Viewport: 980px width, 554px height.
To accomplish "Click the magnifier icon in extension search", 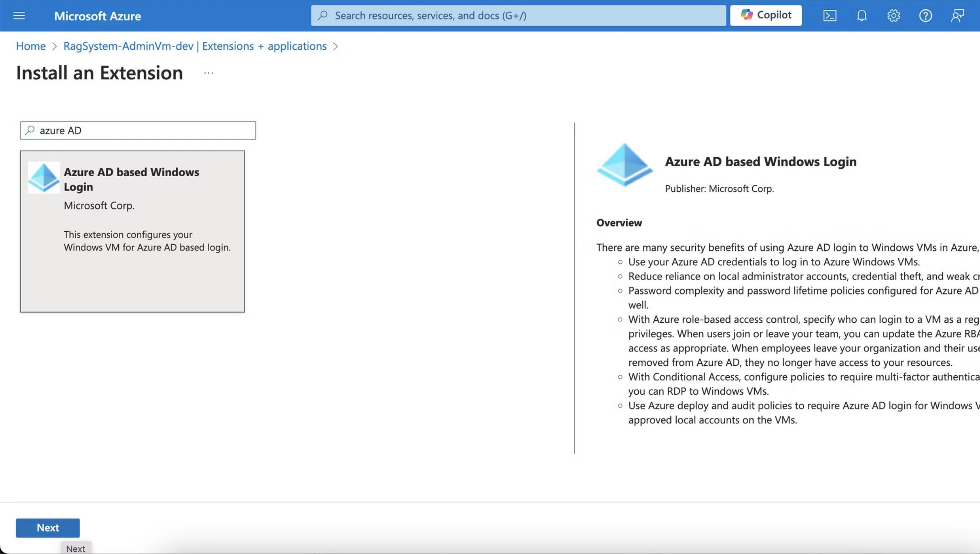I will (30, 130).
